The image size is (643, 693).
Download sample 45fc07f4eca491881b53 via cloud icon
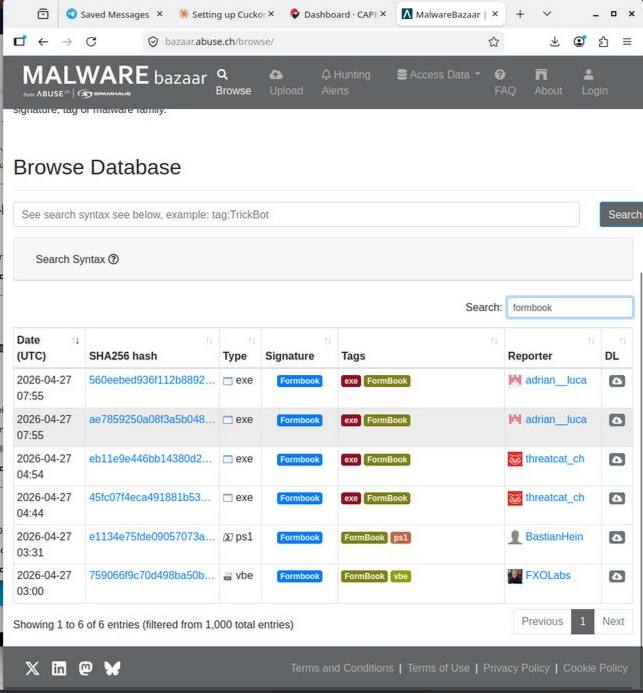click(617, 498)
